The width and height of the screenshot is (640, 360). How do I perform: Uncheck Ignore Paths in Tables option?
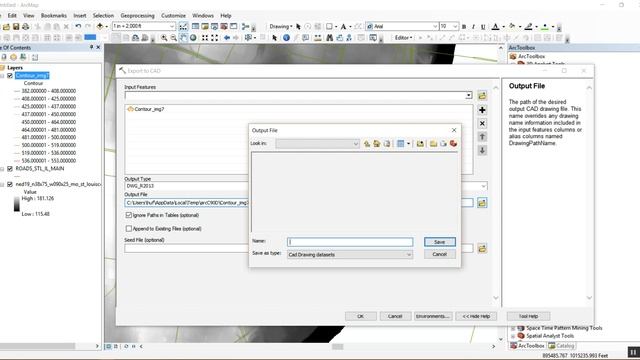[129, 215]
